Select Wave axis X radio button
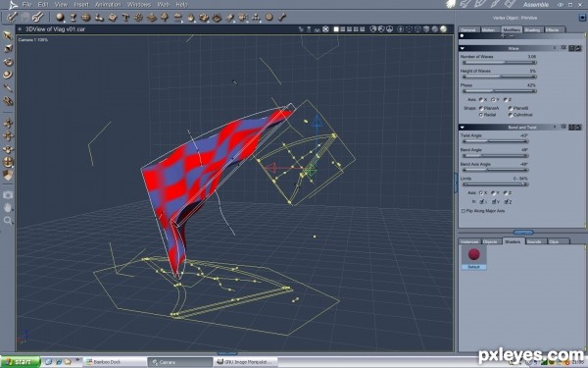 481,100
